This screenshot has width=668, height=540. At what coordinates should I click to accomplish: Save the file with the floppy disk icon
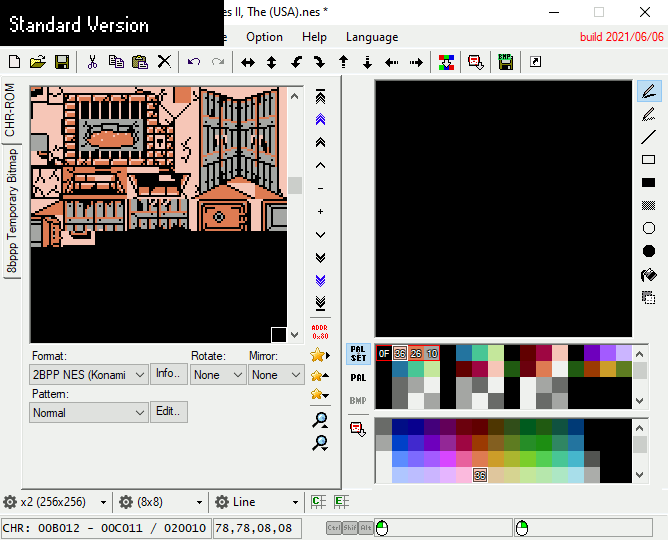tap(62, 62)
